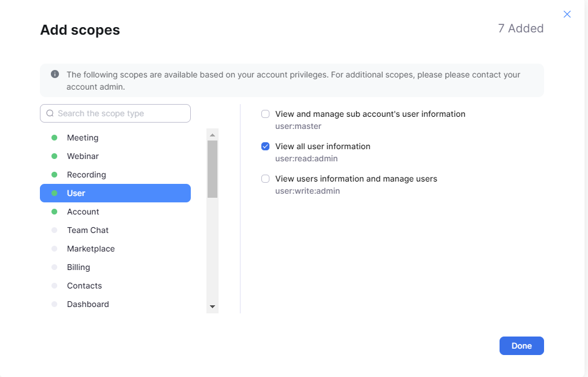Close the Add scopes dialog
Screen dimensions: 588x377
[567, 14]
